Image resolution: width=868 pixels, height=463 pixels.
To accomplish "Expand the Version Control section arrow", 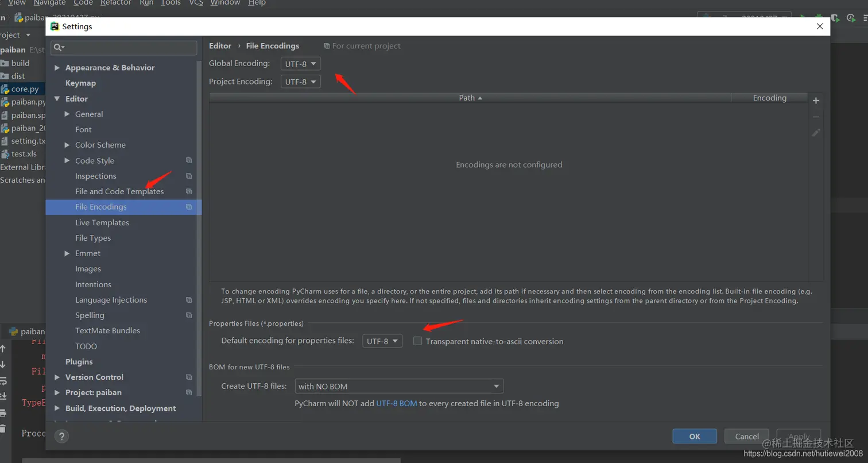I will pyautogui.click(x=57, y=377).
